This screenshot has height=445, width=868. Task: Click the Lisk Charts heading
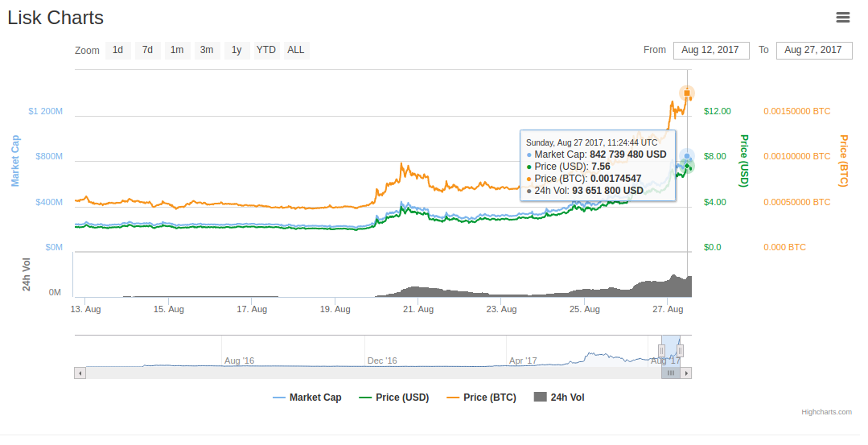pyautogui.click(x=56, y=18)
